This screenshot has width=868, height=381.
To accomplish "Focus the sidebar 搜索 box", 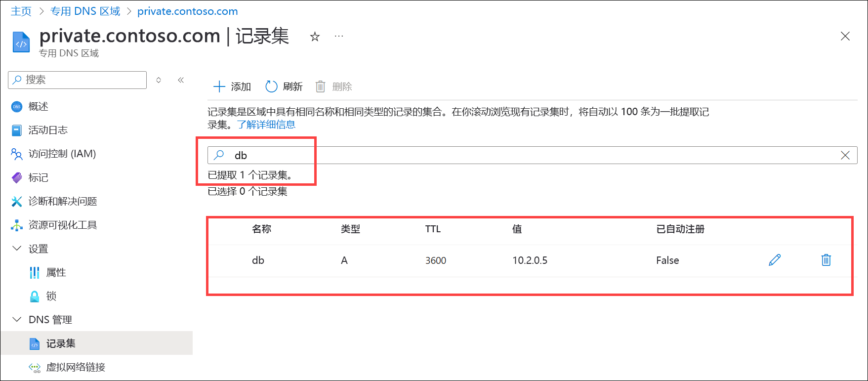I will coord(78,80).
